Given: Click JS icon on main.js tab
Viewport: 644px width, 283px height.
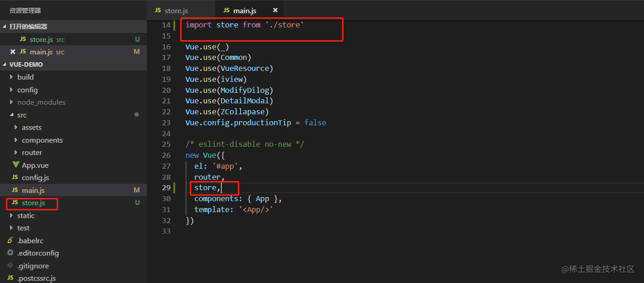Looking at the screenshot, I should tap(226, 10).
